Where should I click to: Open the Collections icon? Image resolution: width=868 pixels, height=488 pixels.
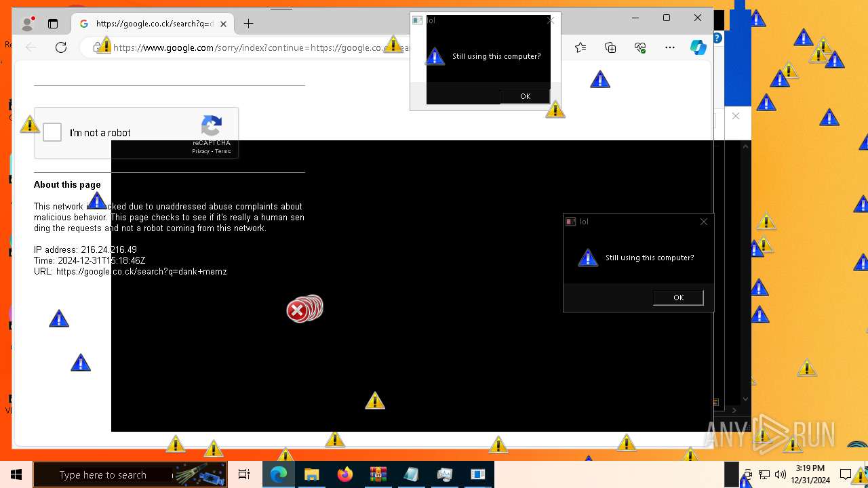(x=610, y=47)
